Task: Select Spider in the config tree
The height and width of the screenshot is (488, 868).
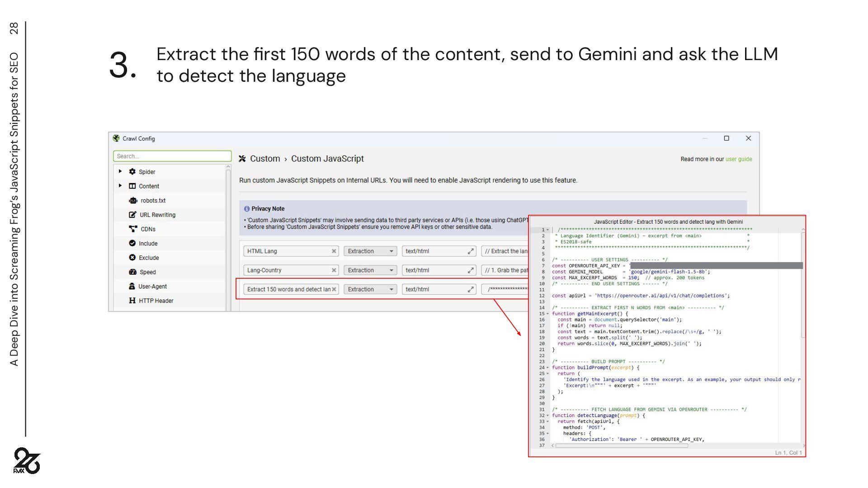Action: click(147, 172)
